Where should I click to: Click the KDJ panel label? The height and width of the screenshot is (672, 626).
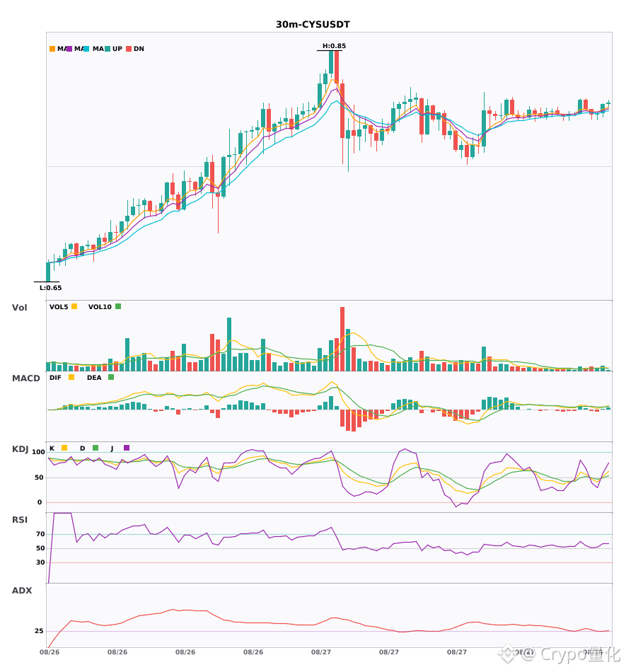[20, 448]
